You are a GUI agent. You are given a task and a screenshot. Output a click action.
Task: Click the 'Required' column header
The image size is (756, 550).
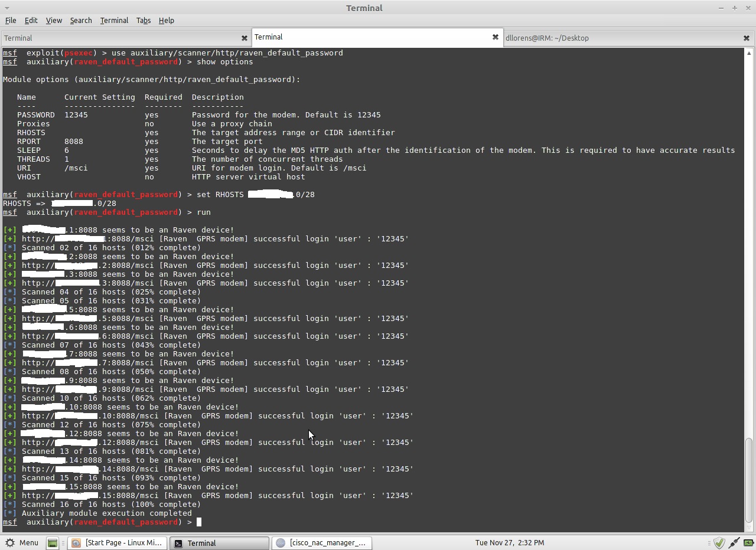pyautogui.click(x=164, y=97)
